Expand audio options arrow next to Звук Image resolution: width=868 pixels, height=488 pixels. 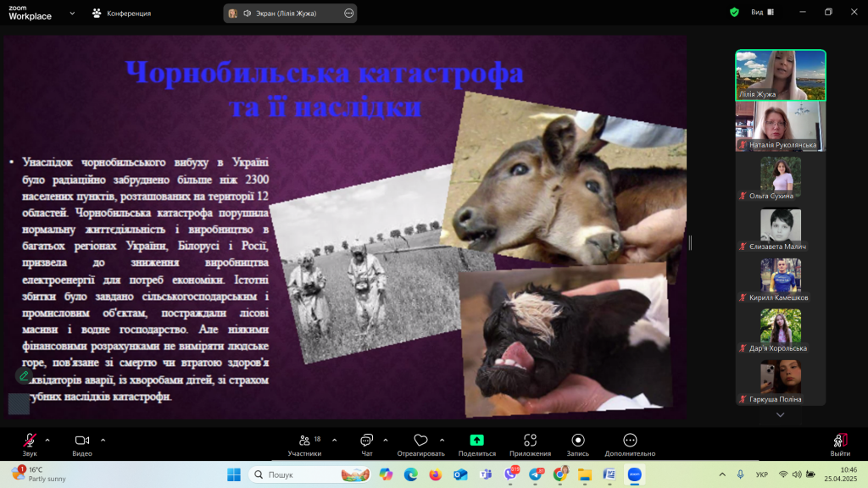click(47, 440)
